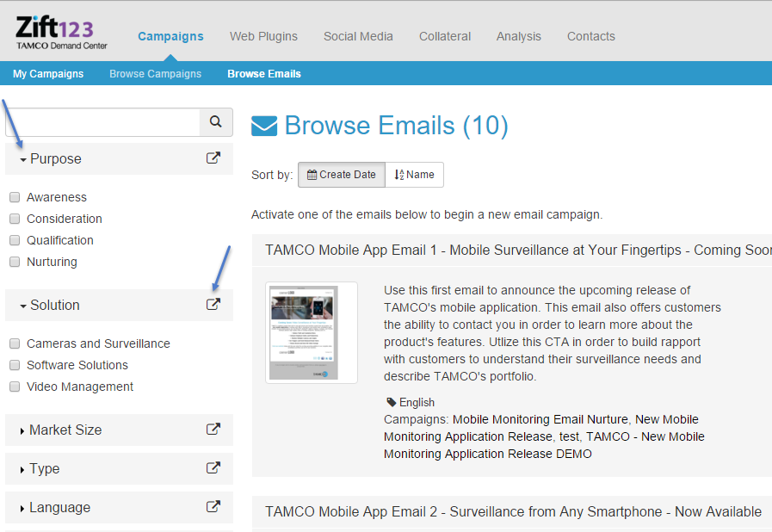Image resolution: width=772 pixels, height=532 pixels.
Task: Expand the Market Size filter section
Action: click(60, 430)
